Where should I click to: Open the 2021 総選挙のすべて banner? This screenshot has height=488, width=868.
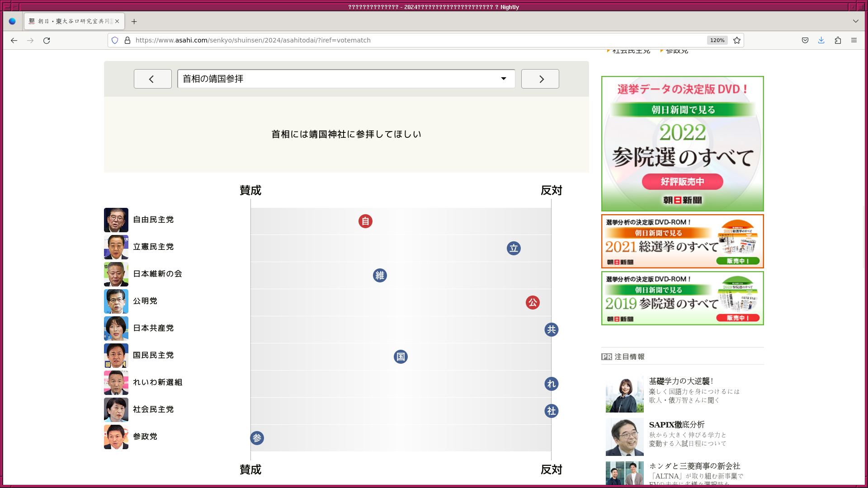(x=683, y=241)
